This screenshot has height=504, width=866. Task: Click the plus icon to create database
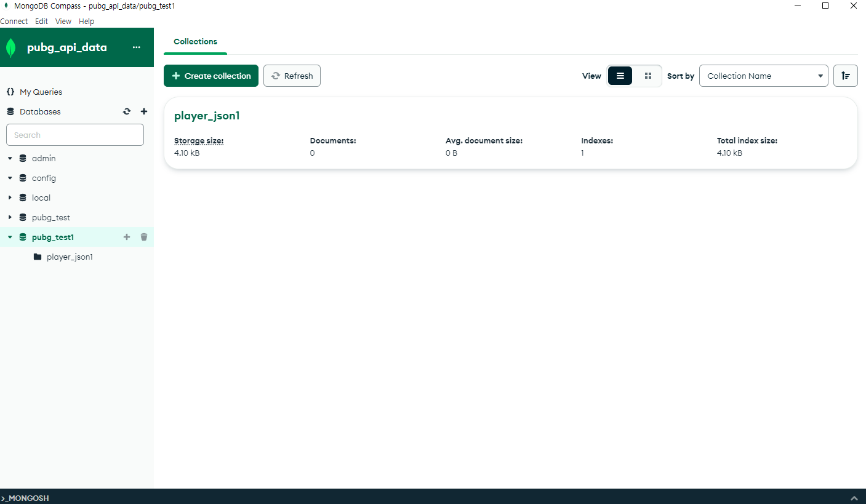click(x=144, y=111)
